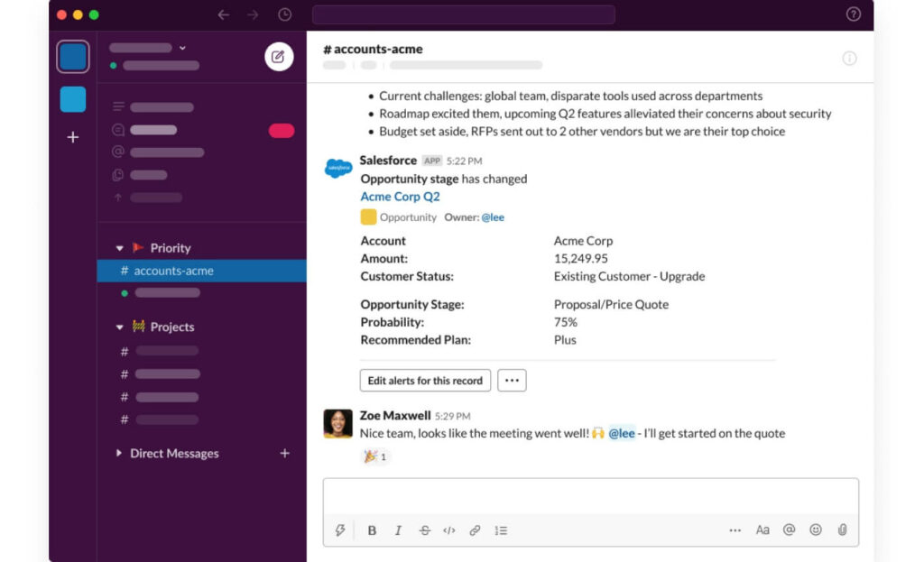Toggle bold formatting
The image size is (924, 562).
[x=372, y=530]
